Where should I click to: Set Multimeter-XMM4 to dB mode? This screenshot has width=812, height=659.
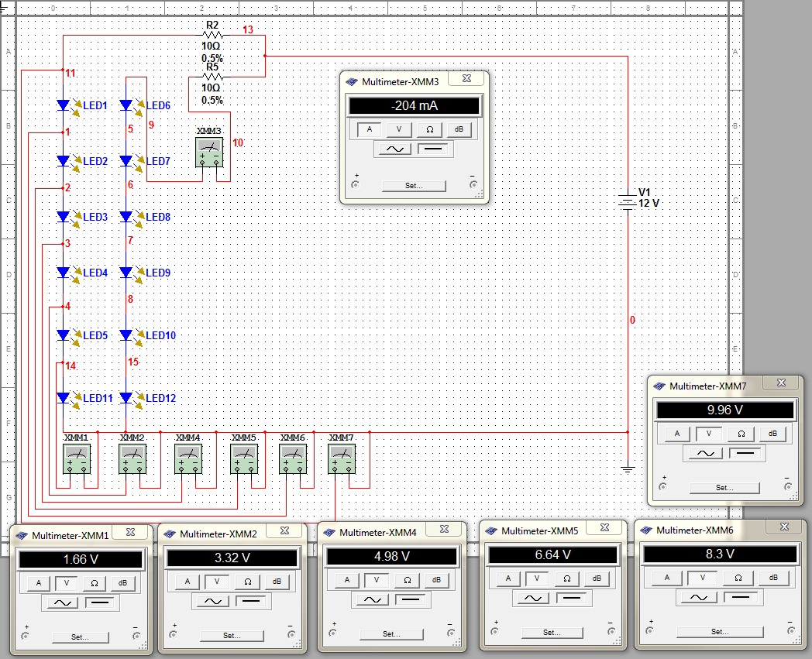coord(436,580)
